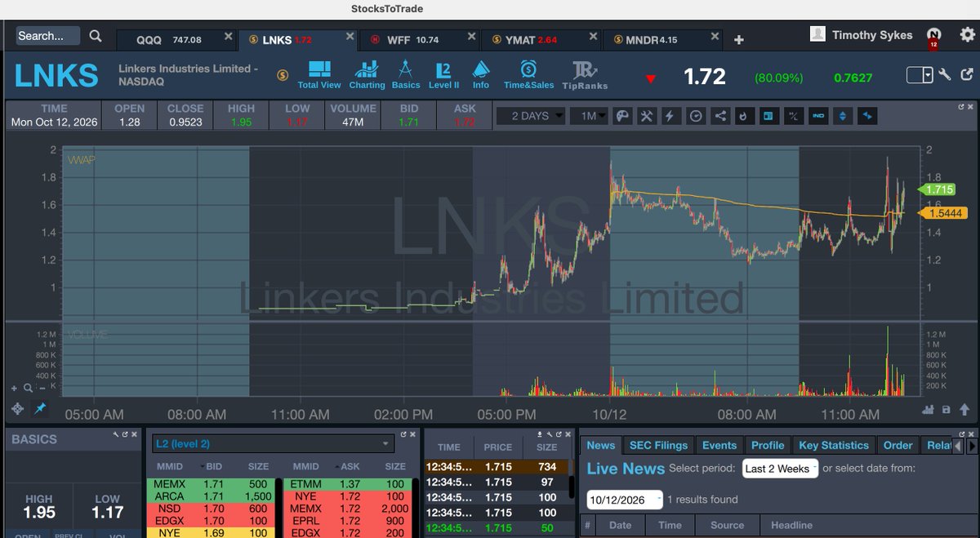Open the application settings gear
980x538 pixels.
coord(968,34)
